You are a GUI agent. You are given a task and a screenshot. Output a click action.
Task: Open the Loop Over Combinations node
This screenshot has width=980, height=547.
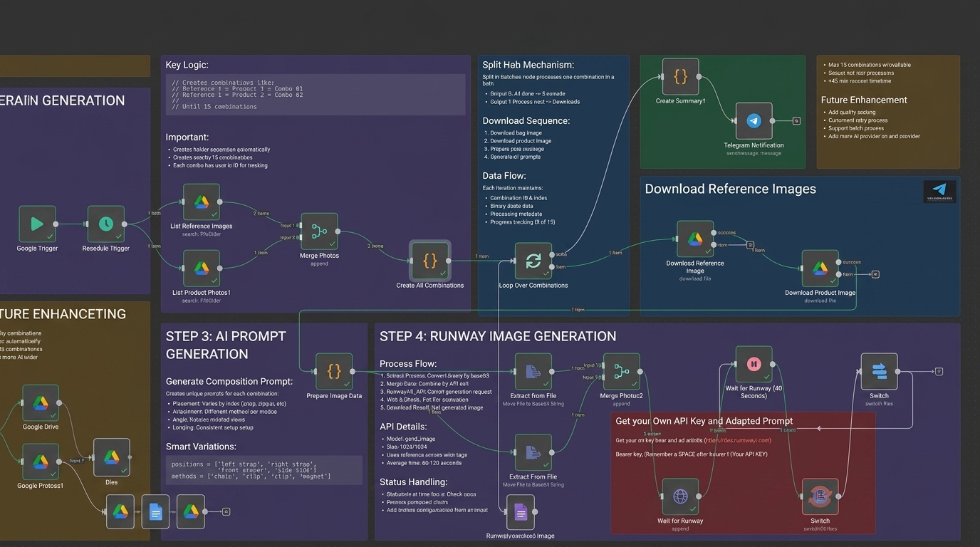(533, 261)
